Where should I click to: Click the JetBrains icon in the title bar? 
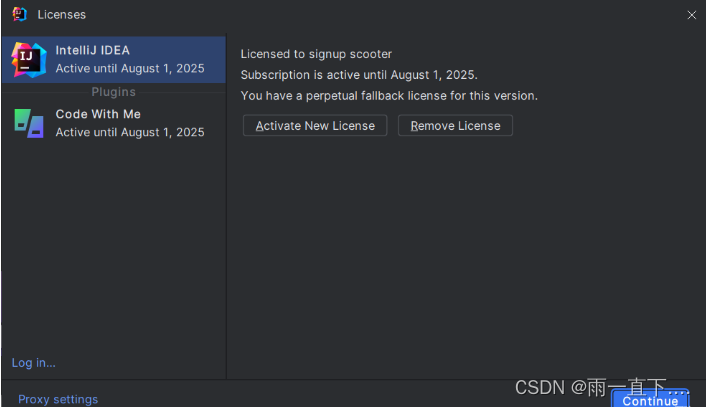click(x=18, y=14)
